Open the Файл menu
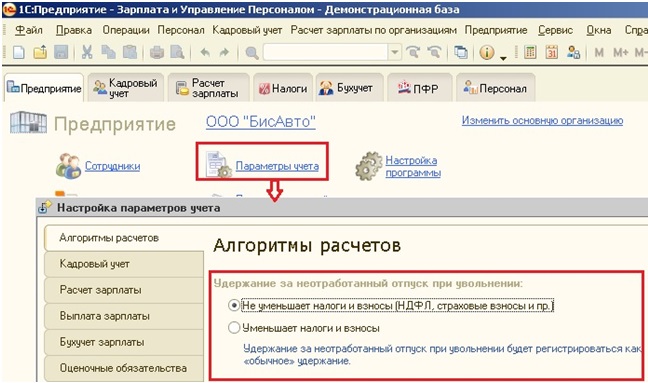This screenshot has height=383, width=648. [x=29, y=30]
